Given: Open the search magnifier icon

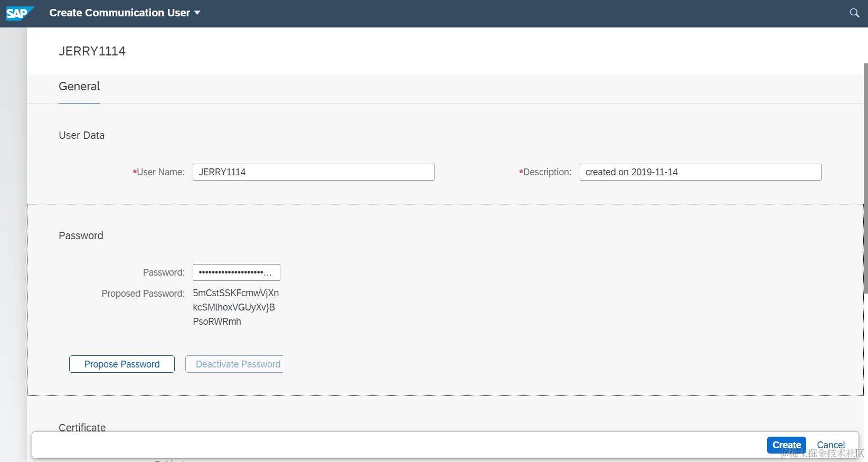Looking at the screenshot, I should coord(854,13).
